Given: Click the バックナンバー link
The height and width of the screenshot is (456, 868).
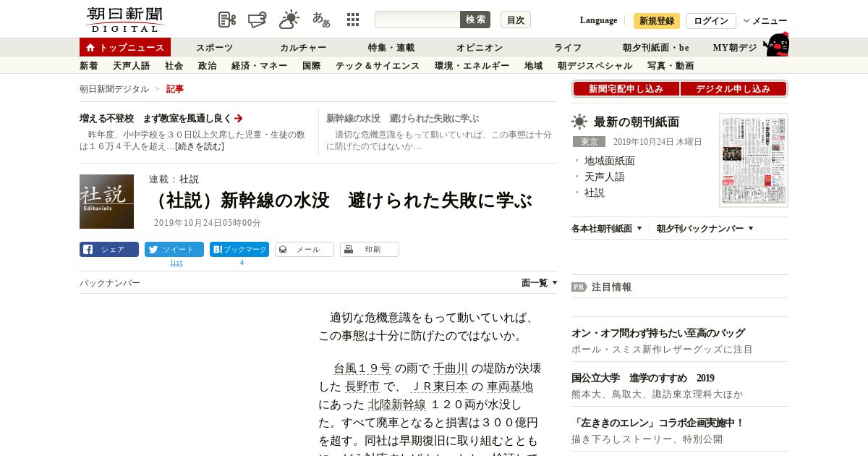Looking at the screenshot, I should pyautogui.click(x=110, y=283).
